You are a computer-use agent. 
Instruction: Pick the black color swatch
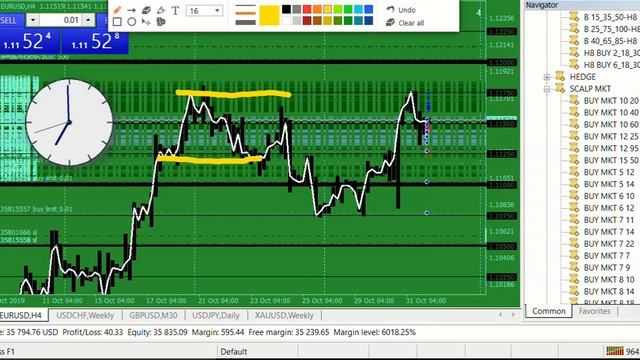287,9
